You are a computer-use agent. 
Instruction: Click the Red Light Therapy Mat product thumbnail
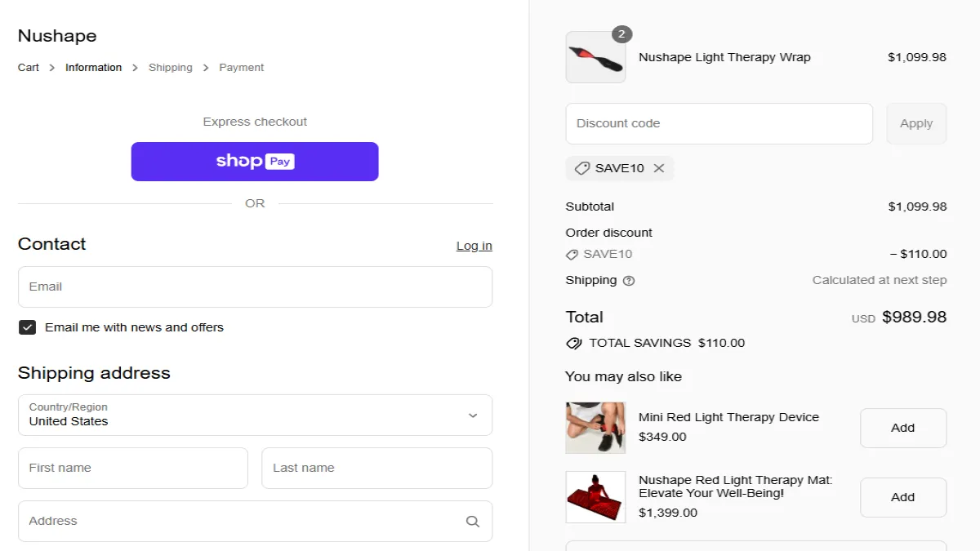click(x=595, y=496)
